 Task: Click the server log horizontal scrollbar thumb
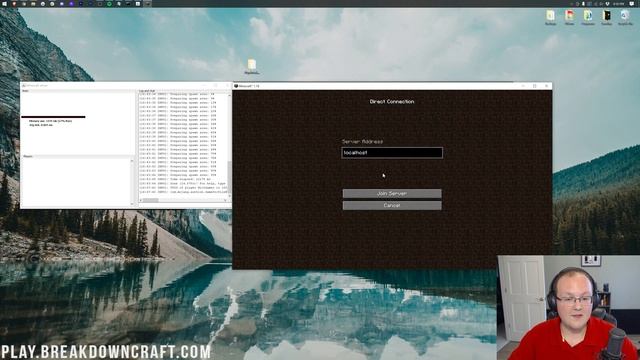151,200
